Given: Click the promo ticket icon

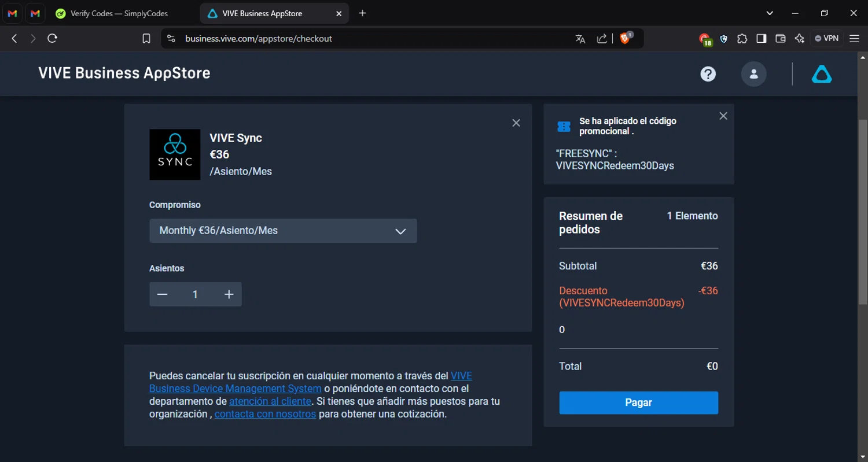Looking at the screenshot, I should pos(564,126).
